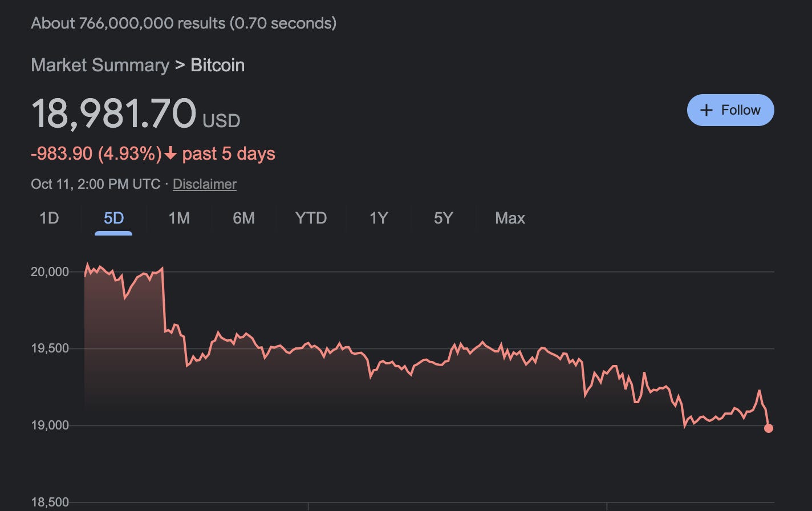Open the Max time range
This screenshot has width=812, height=511.
pos(509,218)
